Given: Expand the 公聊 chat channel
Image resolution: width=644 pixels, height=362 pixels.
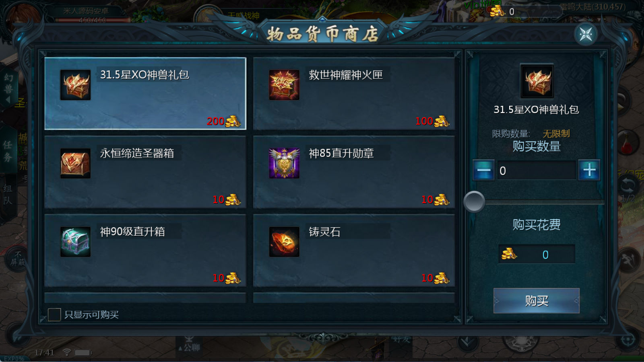Looking at the screenshot, I should click(x=189, y=347).
